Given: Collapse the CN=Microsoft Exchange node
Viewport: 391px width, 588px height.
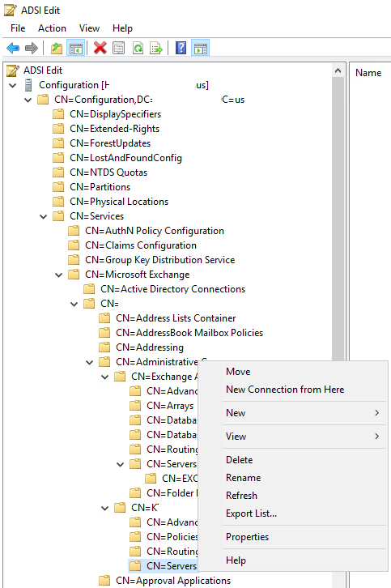Looking at the screenshot, I should 59,275.
